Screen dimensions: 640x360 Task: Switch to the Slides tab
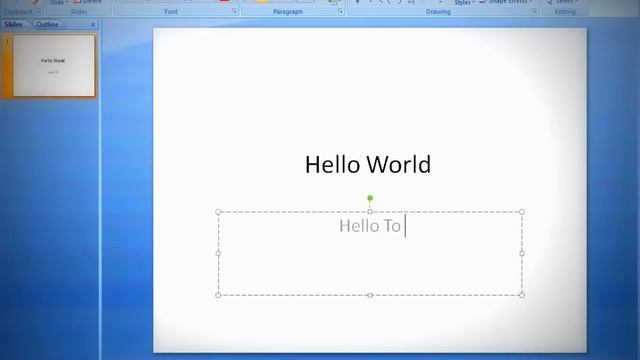14,24
